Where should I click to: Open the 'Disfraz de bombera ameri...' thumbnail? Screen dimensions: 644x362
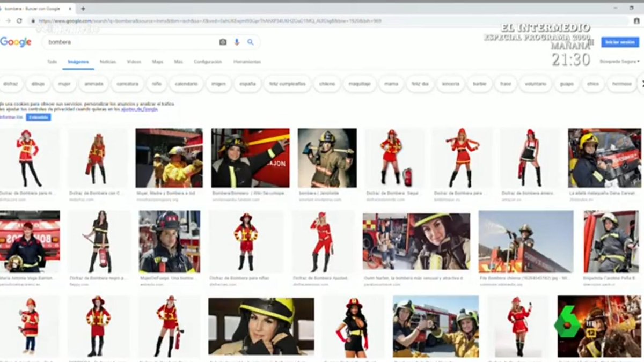click(530, 158)
